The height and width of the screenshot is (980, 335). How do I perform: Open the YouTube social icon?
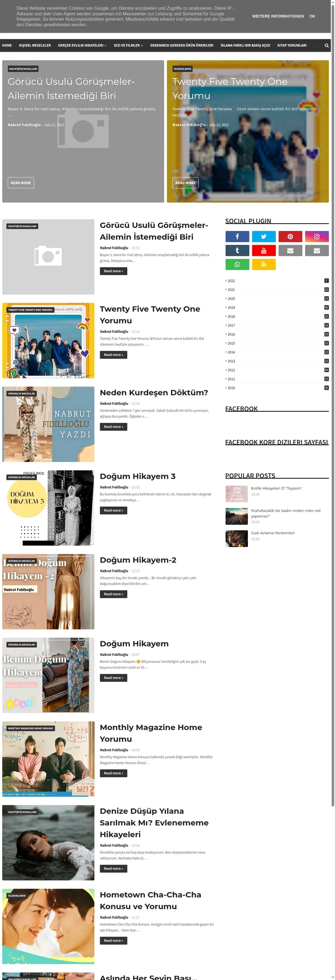[x=264, y=250]
